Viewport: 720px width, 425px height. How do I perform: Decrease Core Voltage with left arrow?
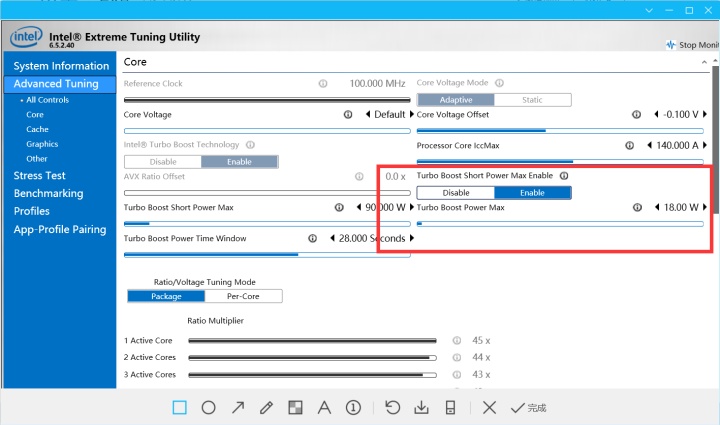coord(368,114)
